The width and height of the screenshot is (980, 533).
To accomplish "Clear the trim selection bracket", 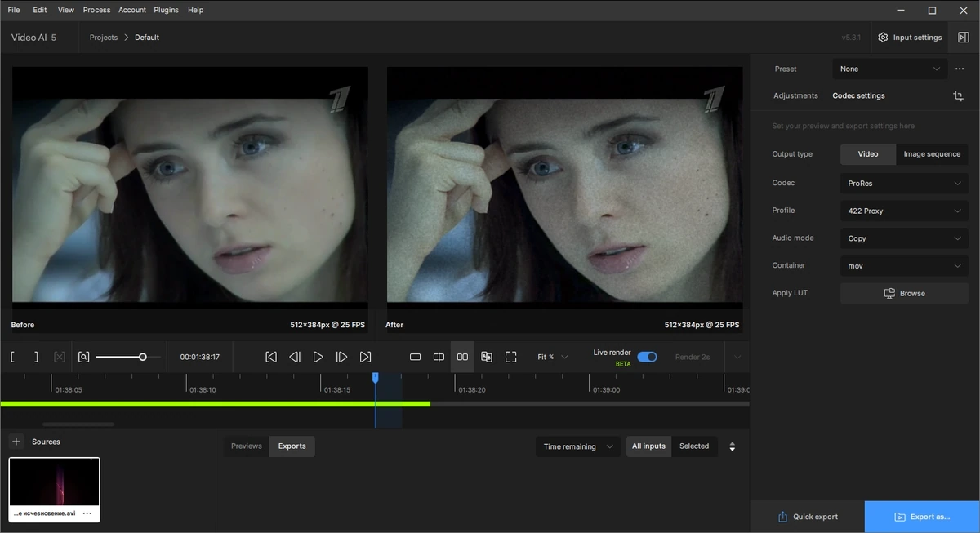I will (59, 357).
